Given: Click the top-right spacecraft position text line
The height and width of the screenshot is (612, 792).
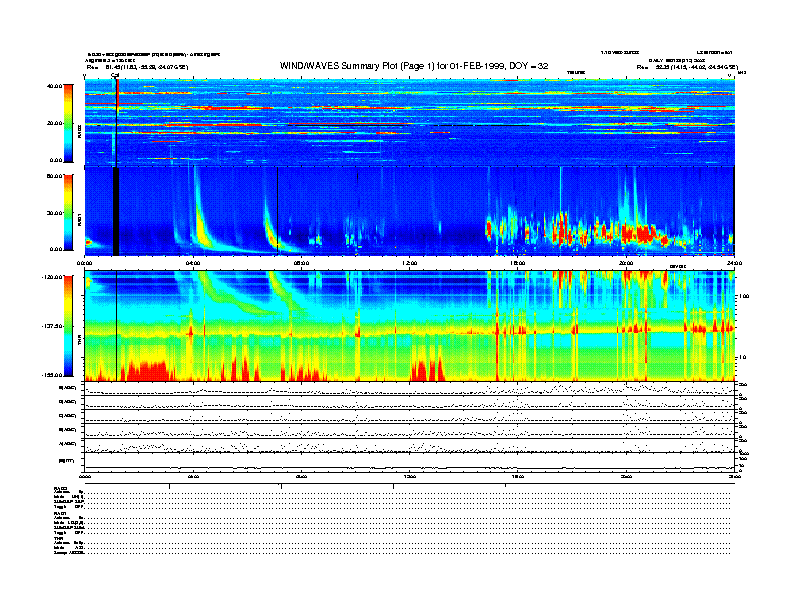Looking at the screenshot, I should click(x=687, y=67).
